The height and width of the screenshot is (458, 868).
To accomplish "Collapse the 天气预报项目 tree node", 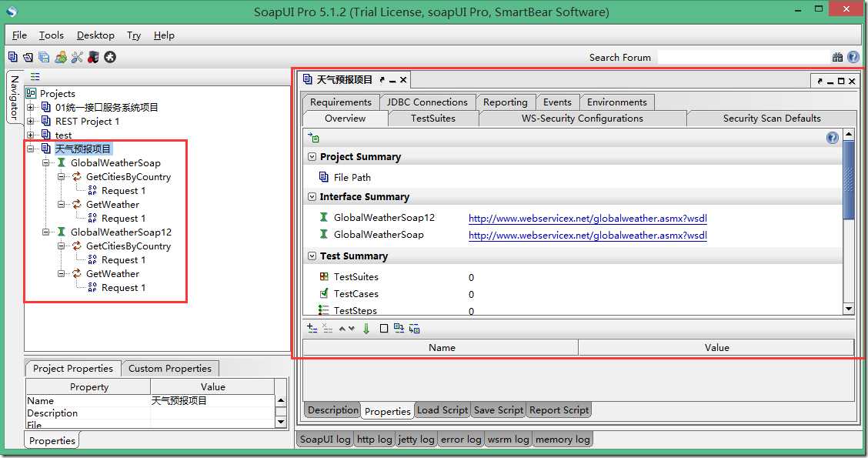I will [x=31, y=149].
